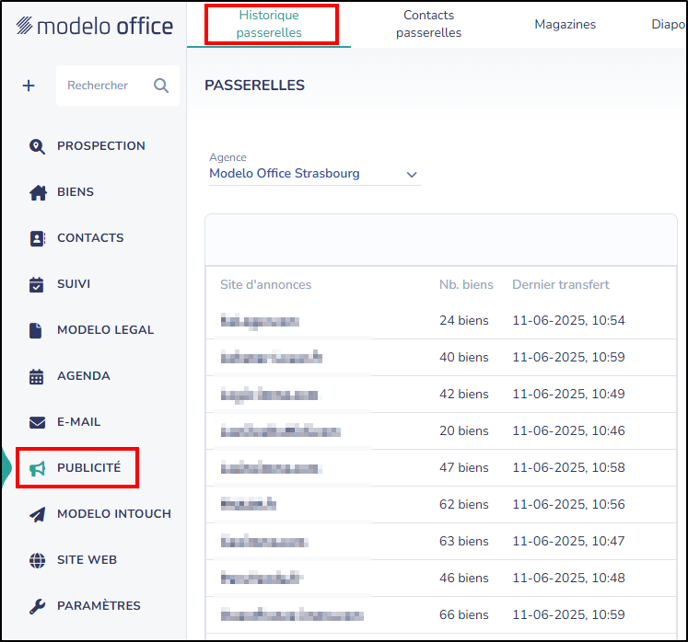The image size is (688, 642).
Task: Click the plus add icon
Action: click(x=29, y=85)
